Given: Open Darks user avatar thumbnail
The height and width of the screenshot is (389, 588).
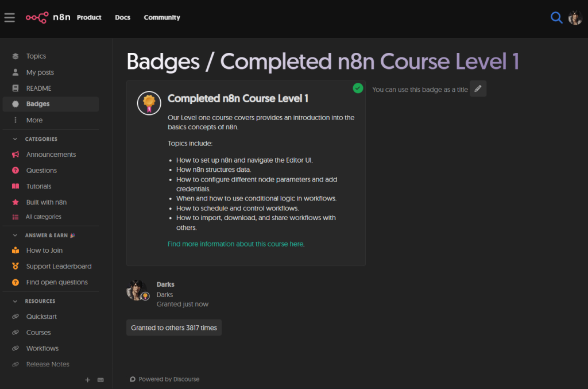Looking at the screenshot, I should point(137,290).
